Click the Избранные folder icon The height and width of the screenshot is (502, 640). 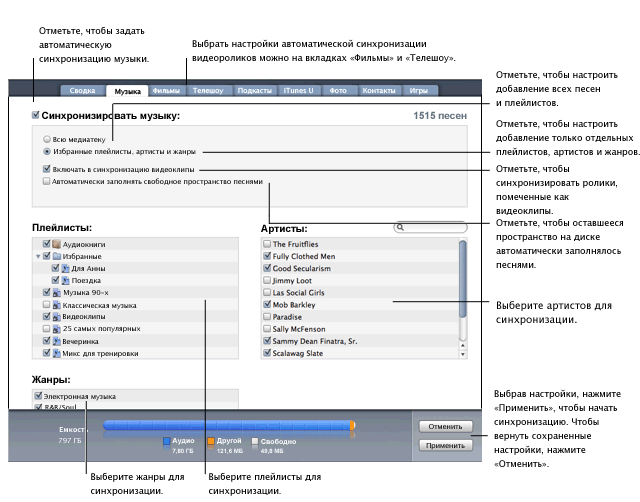(57, 256)
